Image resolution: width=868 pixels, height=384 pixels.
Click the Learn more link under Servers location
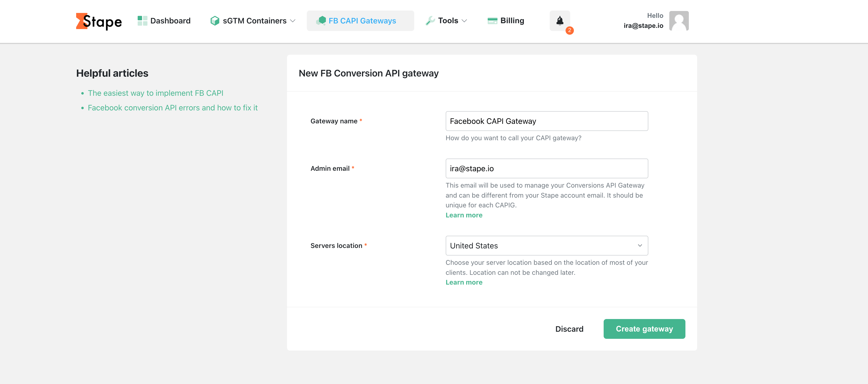464,282
